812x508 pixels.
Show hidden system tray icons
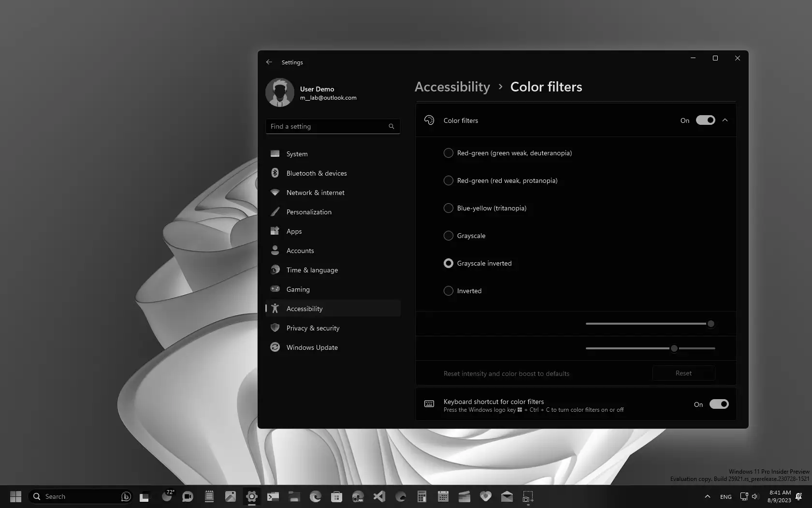tap(707, 496)
